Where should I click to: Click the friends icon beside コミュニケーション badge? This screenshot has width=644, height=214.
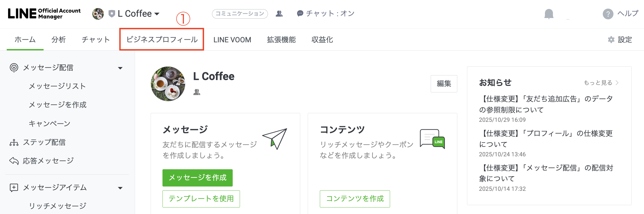pyautogui.click(x=279, y=13)
